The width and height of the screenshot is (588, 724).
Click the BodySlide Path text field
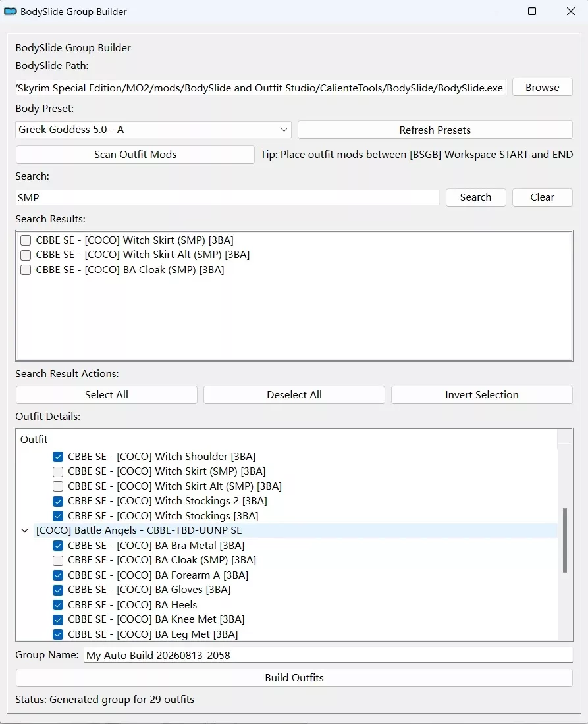tap(261, 88)
